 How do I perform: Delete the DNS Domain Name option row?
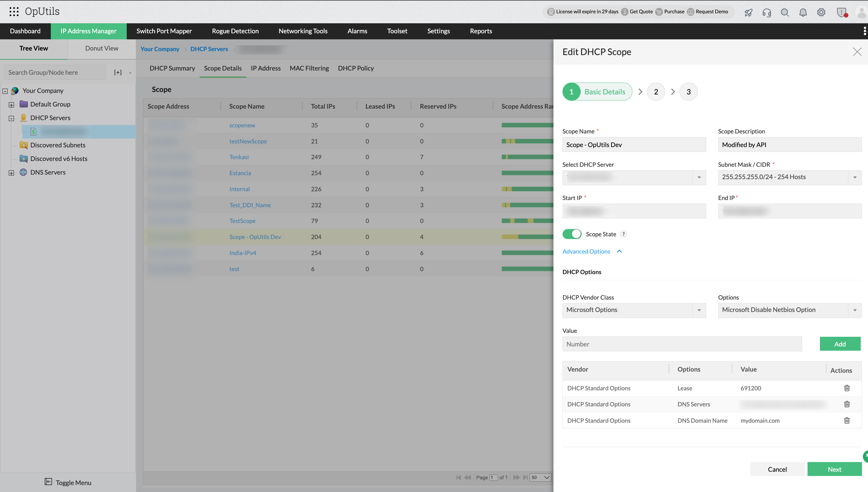point(847,420)
